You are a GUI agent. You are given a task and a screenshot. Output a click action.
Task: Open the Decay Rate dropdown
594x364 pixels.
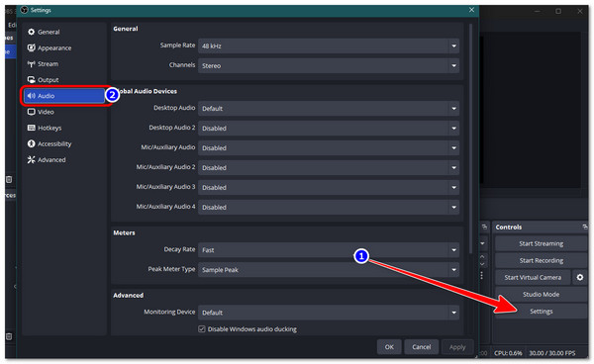[x=329, y=250]
